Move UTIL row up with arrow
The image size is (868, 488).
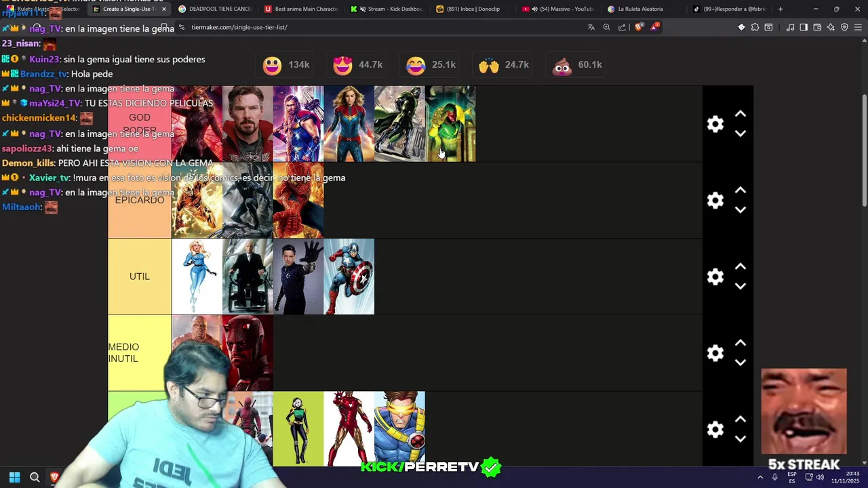coord(741,267)
